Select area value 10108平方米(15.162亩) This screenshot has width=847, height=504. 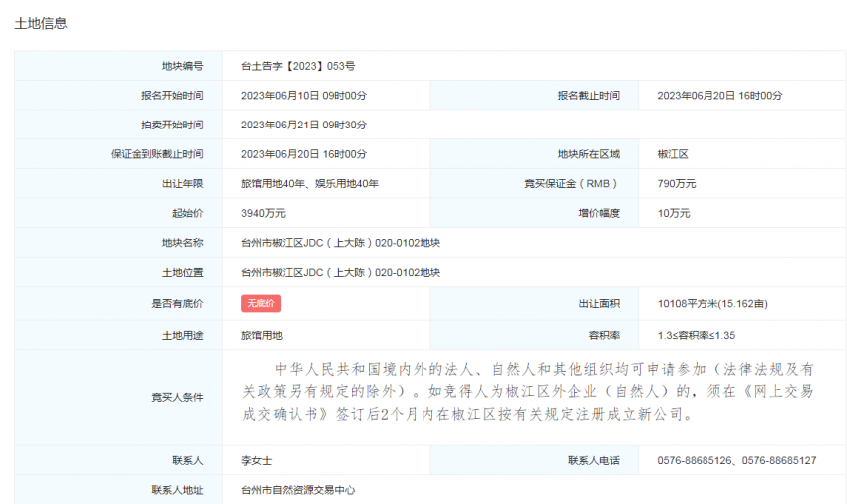[x=712, y=304]
